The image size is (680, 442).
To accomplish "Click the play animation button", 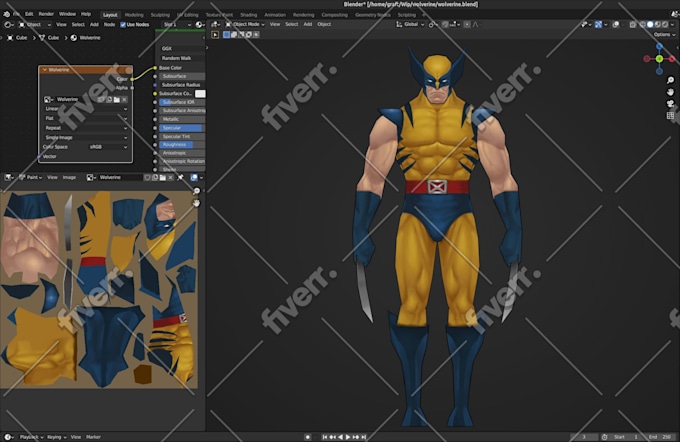I will point(348,437).
